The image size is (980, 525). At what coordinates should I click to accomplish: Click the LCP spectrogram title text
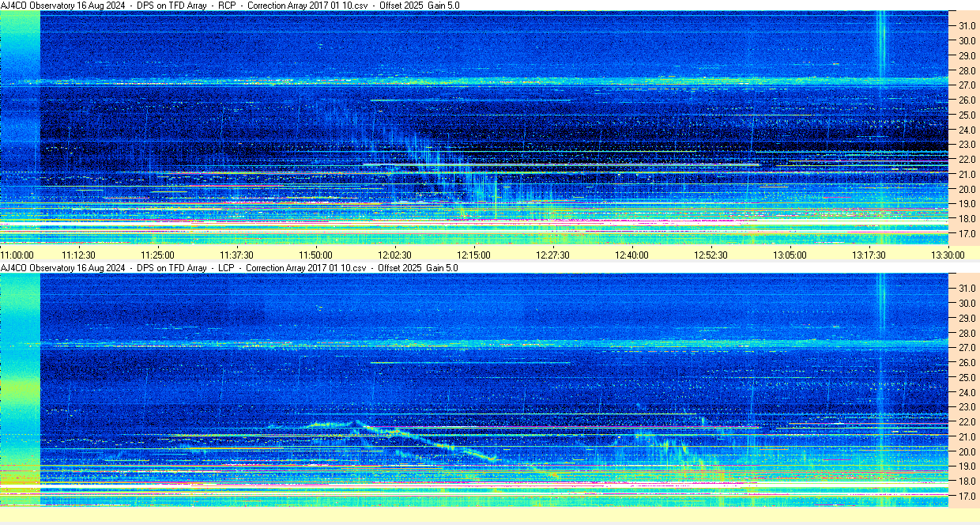(x=229, y=268)
